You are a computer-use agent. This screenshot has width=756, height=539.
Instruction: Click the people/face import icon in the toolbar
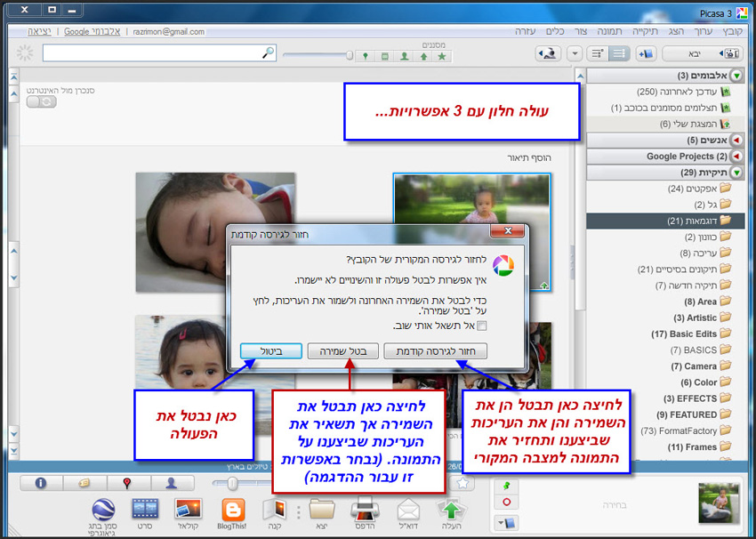click(548, 53)
